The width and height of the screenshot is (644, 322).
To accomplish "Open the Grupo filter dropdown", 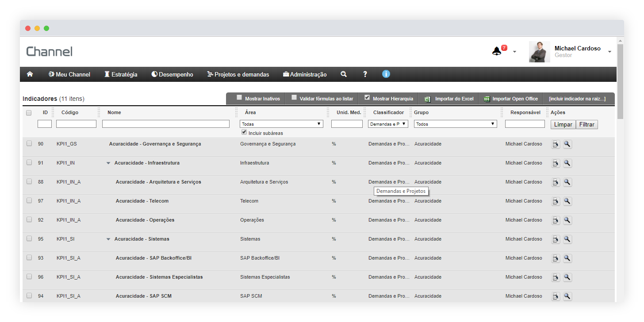I will pos(455,124).
